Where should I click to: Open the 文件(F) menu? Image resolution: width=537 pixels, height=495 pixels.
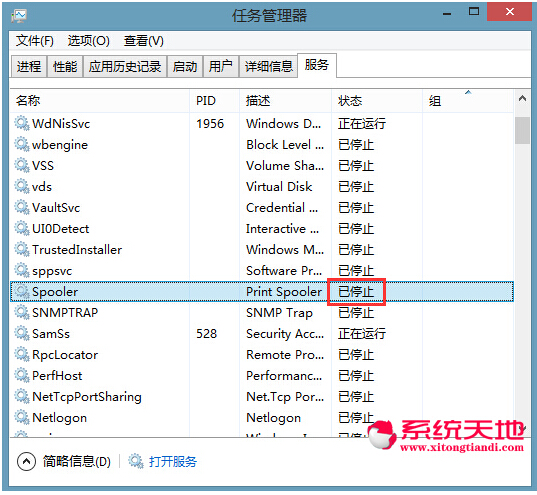35,41
